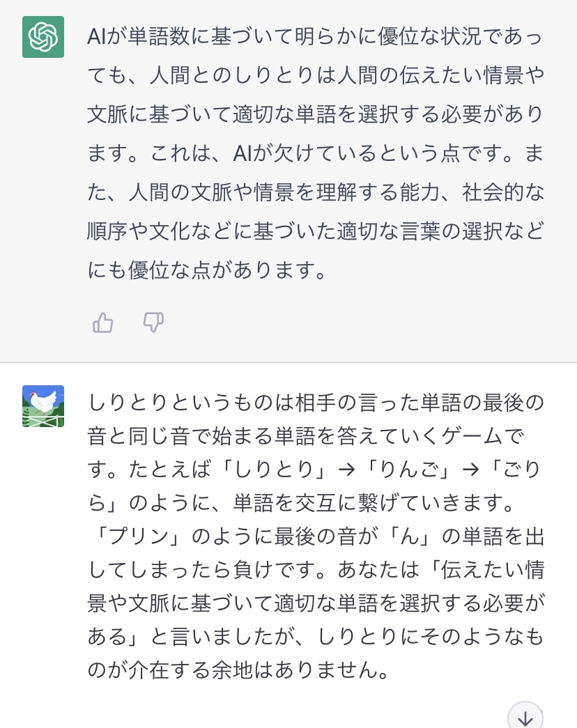Click the thumbs up icon under the AI reply
The height and width of the screenshot is (728, 577).
103,323
